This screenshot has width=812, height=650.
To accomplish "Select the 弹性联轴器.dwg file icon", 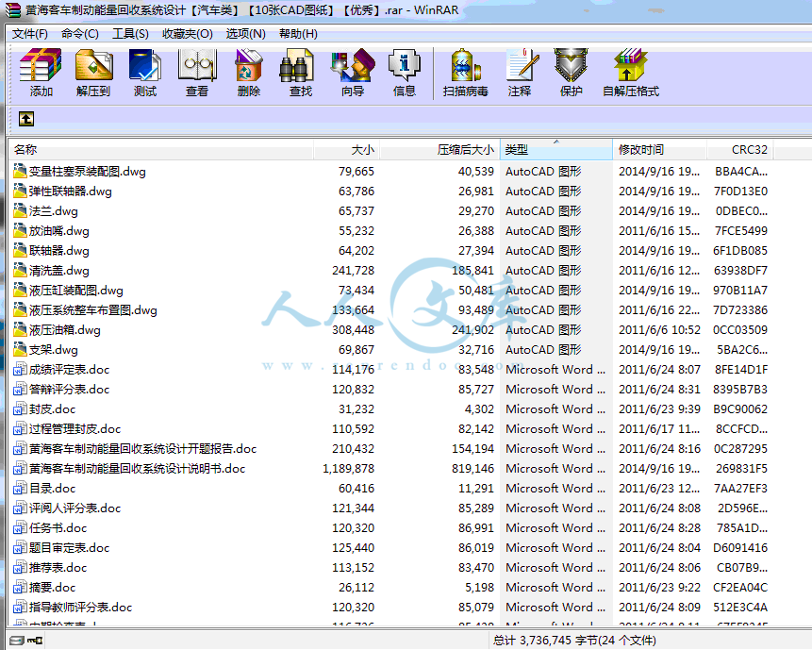I will click(20, 192).
